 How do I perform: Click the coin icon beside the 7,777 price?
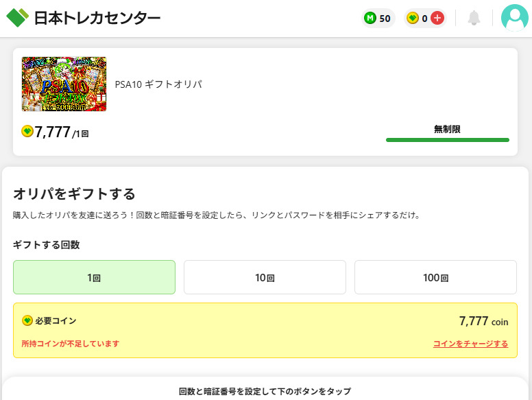pos(27,131)
